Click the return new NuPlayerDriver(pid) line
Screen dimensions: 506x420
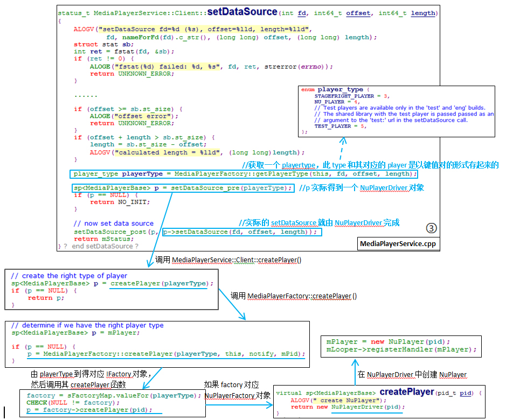[x=348, y=407]
